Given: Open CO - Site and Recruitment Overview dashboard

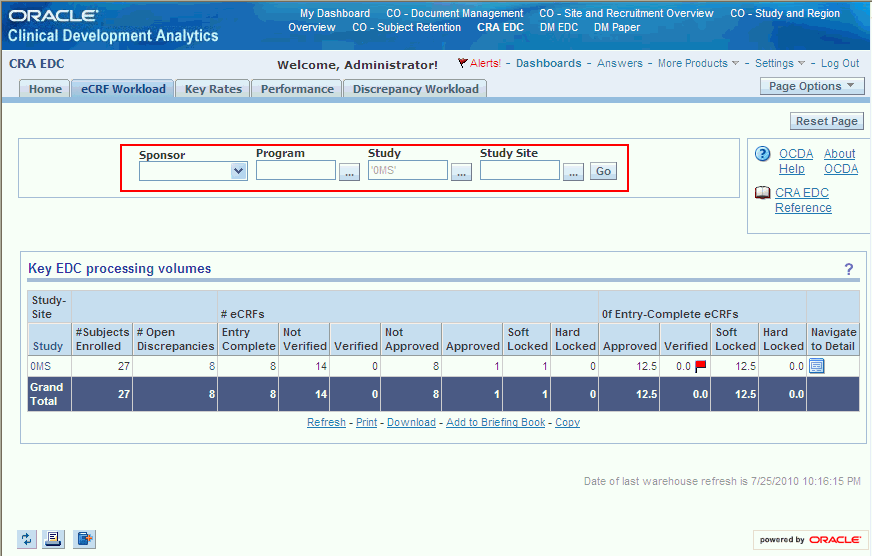Looking at the screenshot, I should pyautogui.click(x=626, y=13).
